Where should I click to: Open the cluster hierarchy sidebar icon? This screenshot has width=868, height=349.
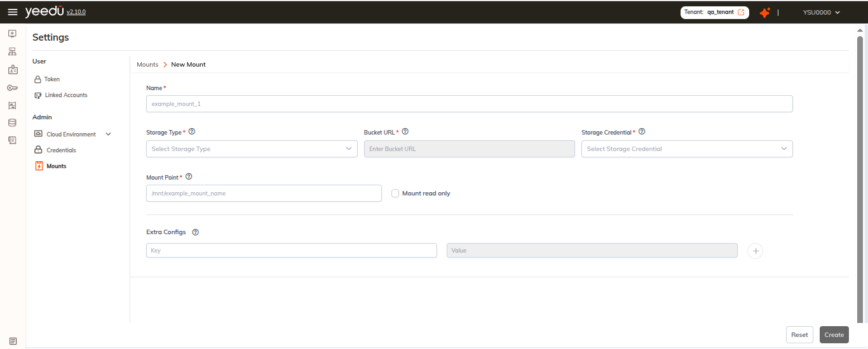12,51
